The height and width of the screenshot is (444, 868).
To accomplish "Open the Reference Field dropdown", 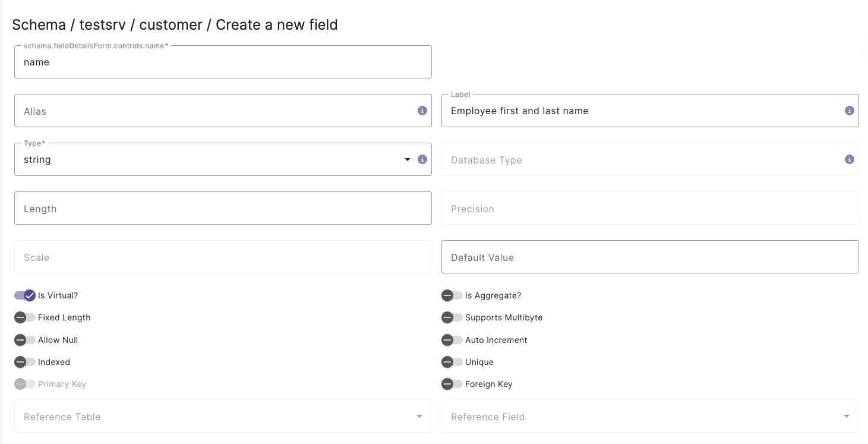I will [847, 416].
